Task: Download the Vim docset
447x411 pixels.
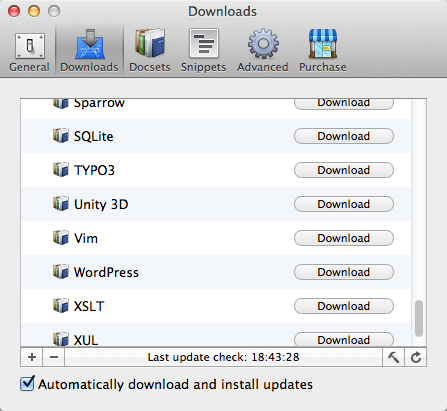Action: [344, 238]
